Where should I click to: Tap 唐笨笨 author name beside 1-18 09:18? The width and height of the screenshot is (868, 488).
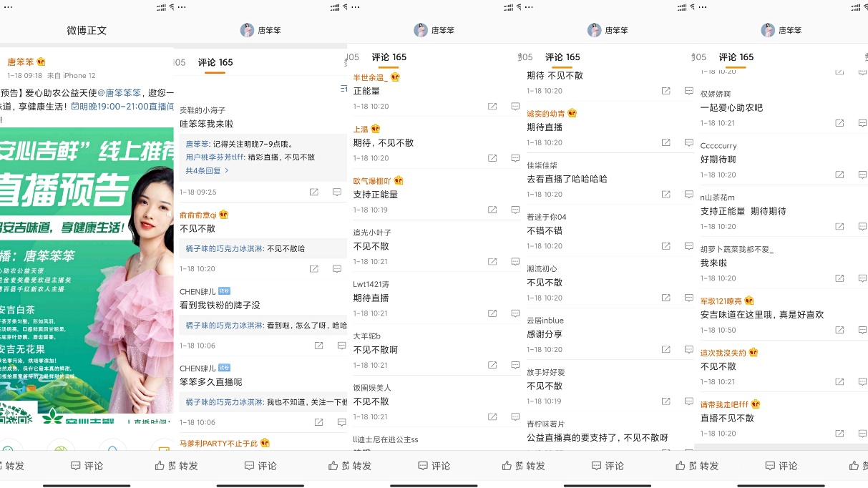click(x=21, y=62)
